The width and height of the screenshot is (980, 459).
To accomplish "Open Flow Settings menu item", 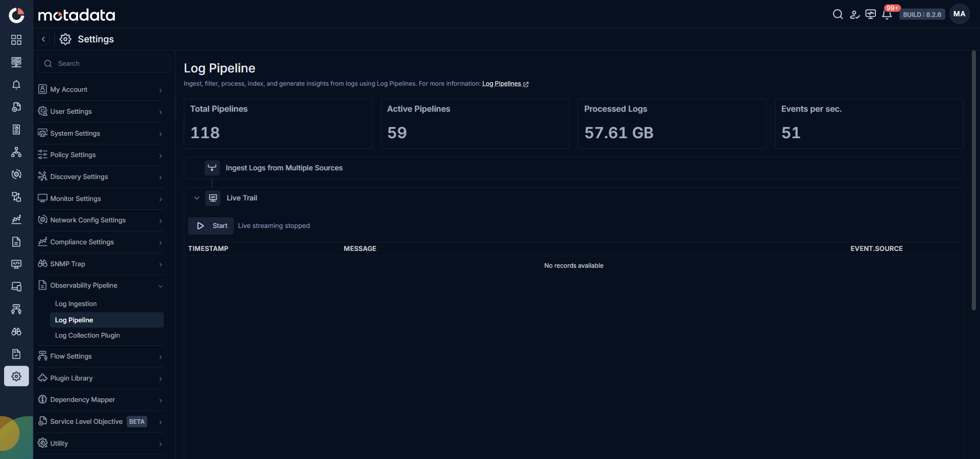I will point(101,356).
